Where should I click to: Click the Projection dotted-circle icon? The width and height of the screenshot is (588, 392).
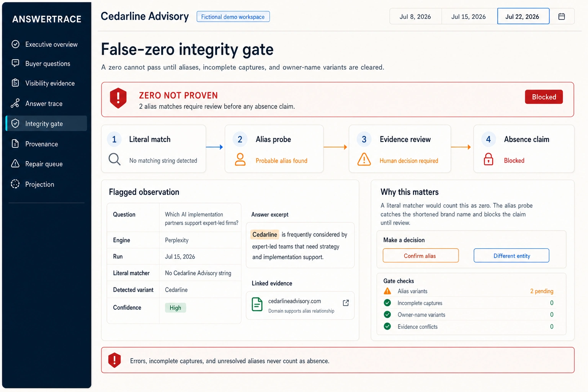click(x=15, y=184)
